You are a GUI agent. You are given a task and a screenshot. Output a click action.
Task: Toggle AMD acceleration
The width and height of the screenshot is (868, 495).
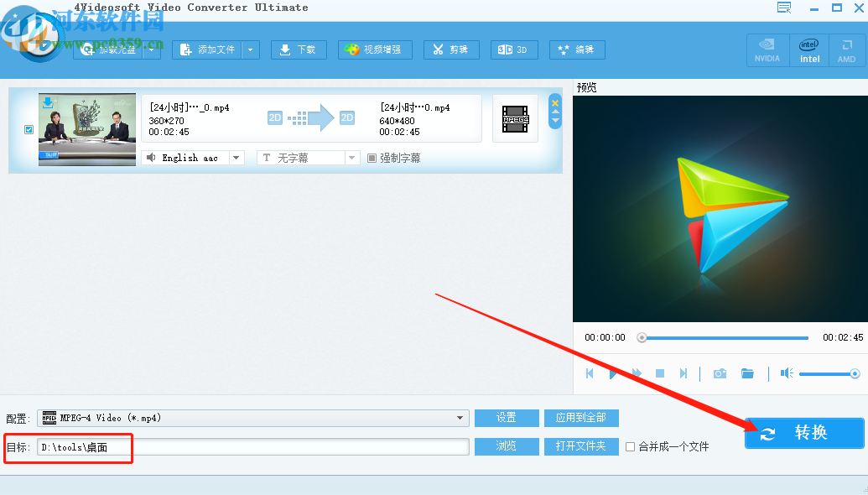click(x=846, y=50)
